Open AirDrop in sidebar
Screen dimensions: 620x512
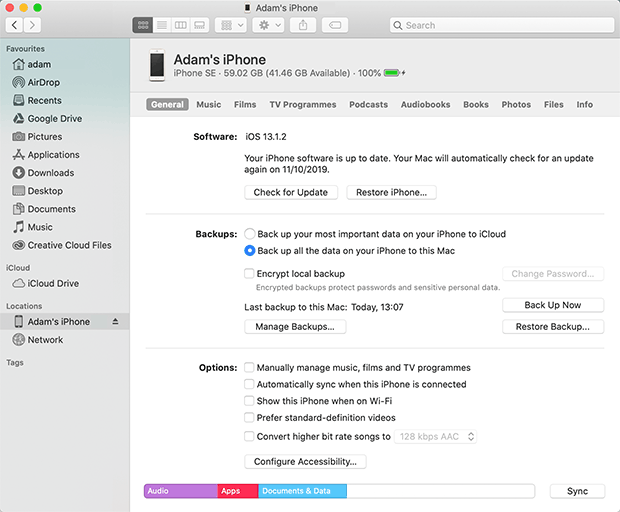65,82
